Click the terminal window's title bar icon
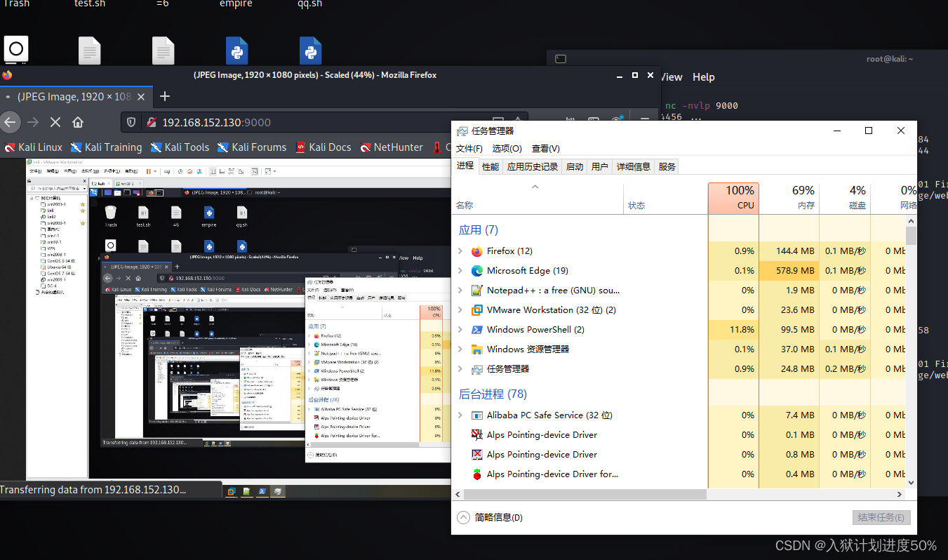 coord(560,60)
